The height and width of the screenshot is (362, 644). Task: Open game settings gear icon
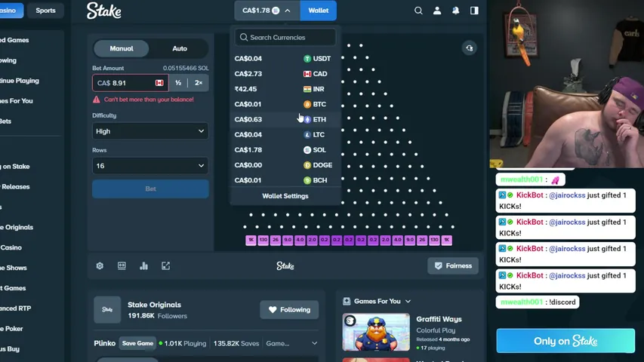coord(100,266)
